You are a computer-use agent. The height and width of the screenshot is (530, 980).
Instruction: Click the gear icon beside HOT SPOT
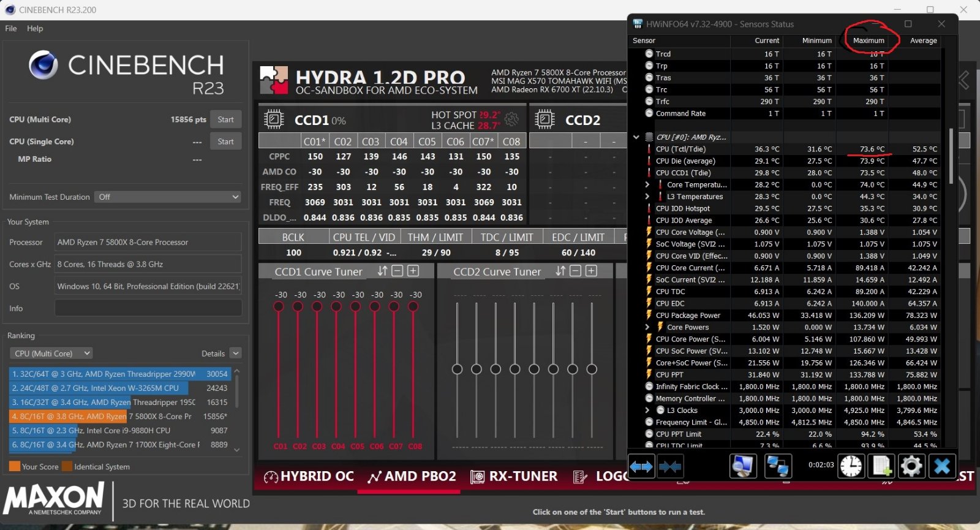click(x=512, y=119)
